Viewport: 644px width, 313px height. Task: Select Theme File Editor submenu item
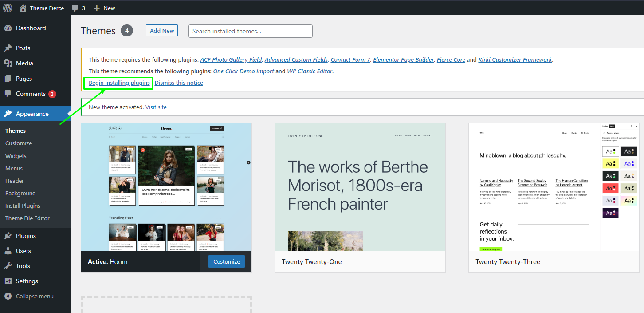[x=27, y=218]
